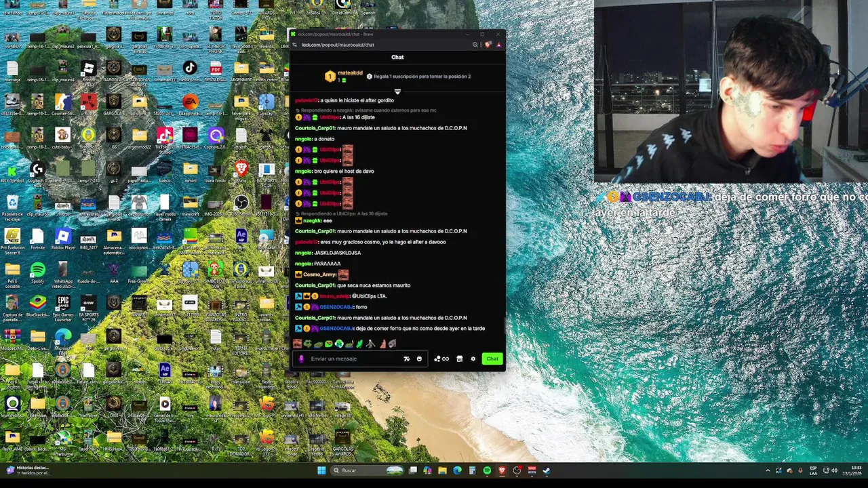Open Windows Start menu
Image resolution: width=868 pixels, height=488 pixels.
pos(321,470)
